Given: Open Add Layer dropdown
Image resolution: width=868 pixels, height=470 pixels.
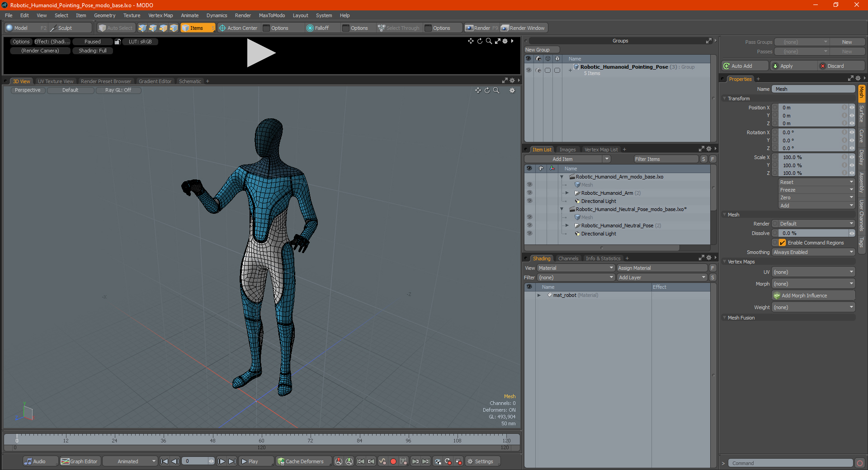Looking at the screenshot, I should click(662, 277).
